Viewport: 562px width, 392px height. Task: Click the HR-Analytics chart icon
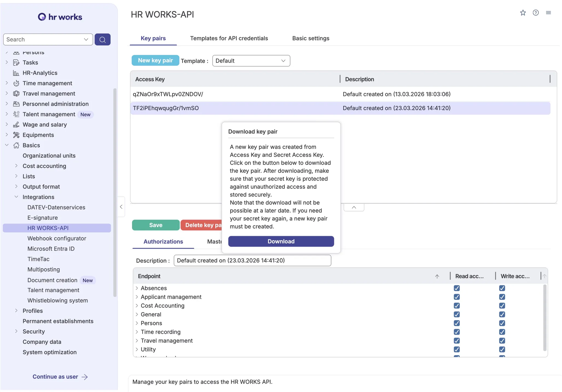pyautogui.click(x=16, y=73)
